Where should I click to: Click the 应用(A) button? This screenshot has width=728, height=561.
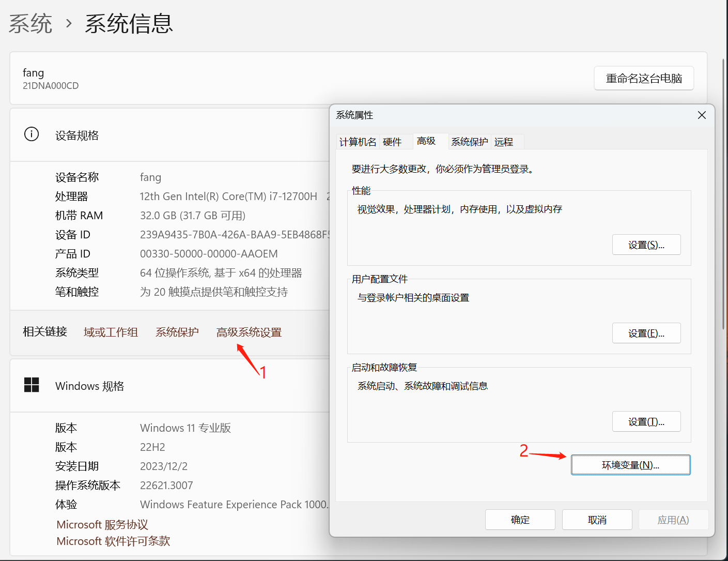[x=673, y=520]
